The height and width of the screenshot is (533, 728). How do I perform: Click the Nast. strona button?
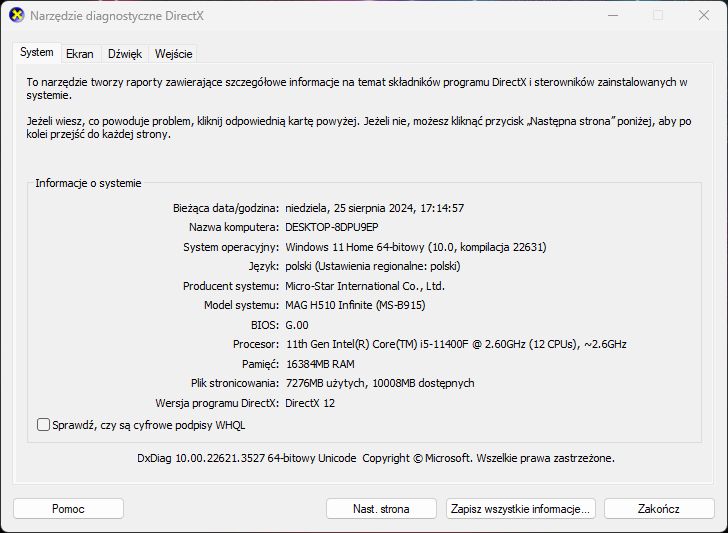pyautogui.click(x=381, y=508)
